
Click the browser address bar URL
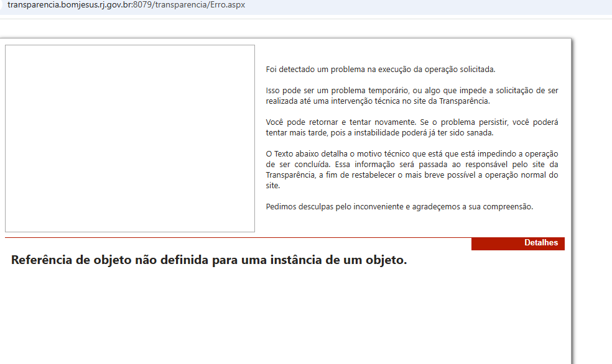tap(126, 5)
